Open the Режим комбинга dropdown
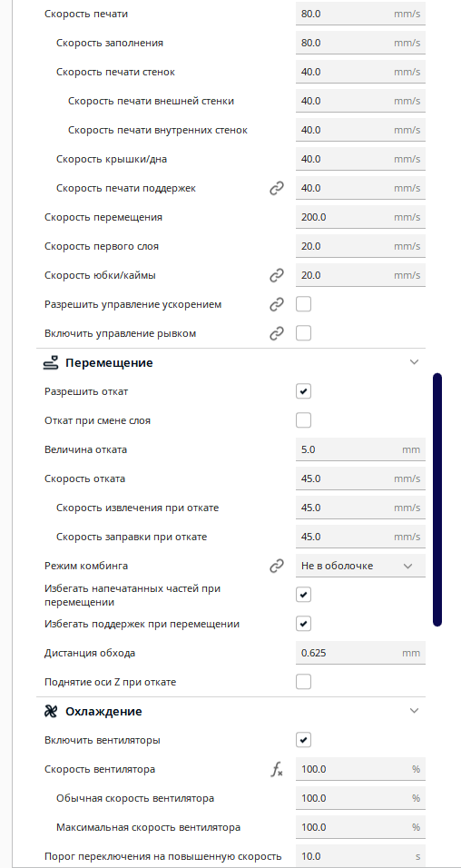The image size is (461, 868). click(x=360, y=566)
